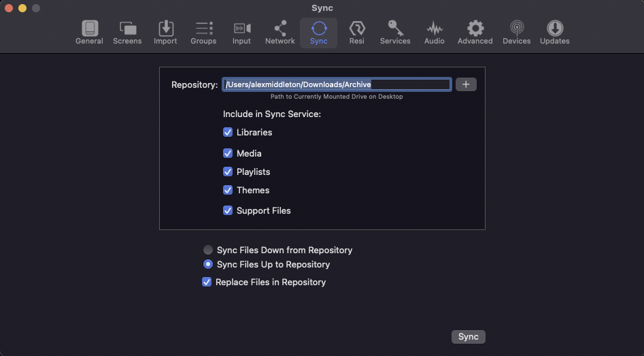Close the Sync preferences window
The image size is (644, 356).
[9, 7]
